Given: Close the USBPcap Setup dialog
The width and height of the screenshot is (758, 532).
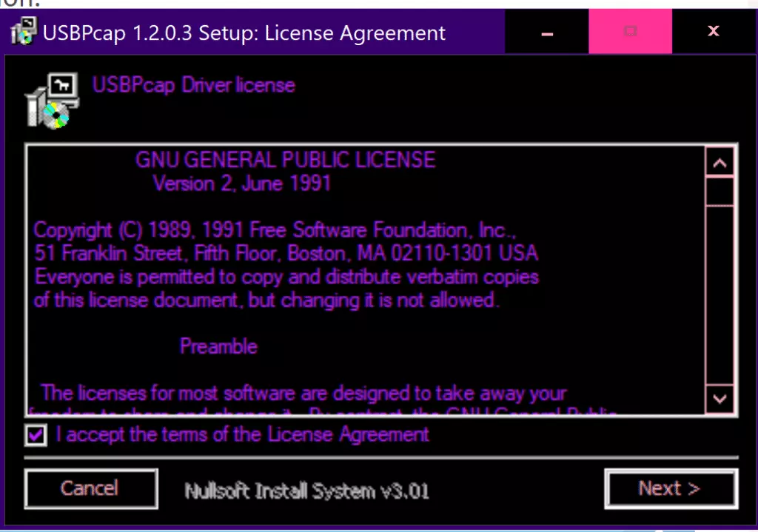Looking at the screenshot, I should coord(714,31).
